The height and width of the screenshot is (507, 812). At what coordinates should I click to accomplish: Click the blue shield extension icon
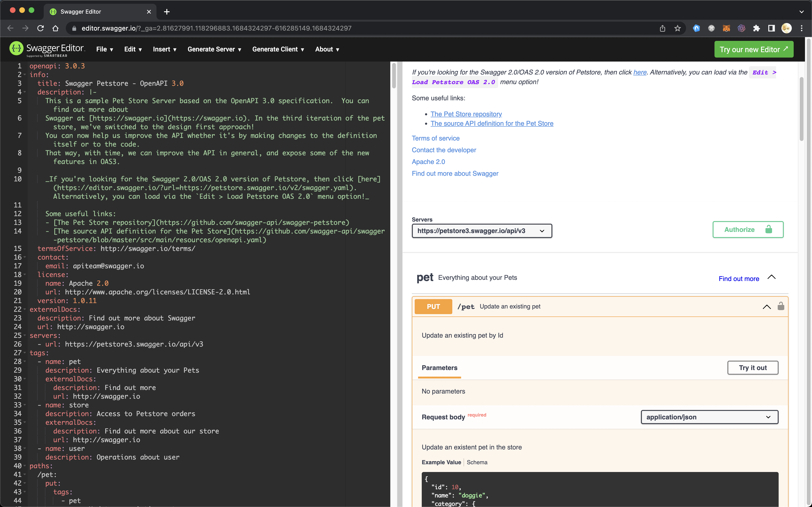click(696, 28)
